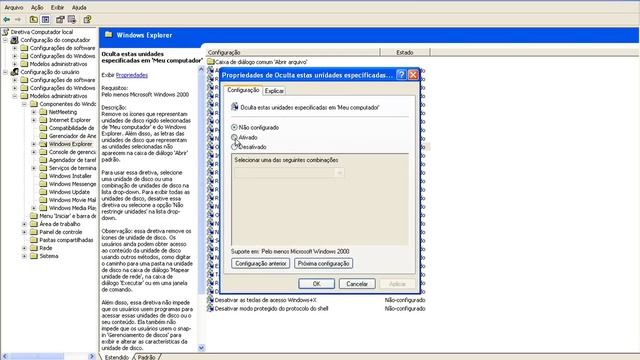This screenshot has width=640, height=360.
Task: Collapse the Componentes do Windows node
Action: pos(24,104)
